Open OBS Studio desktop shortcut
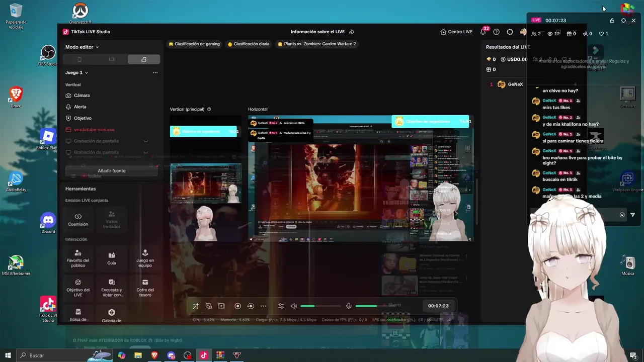644x362 pixels. [48, 55]
